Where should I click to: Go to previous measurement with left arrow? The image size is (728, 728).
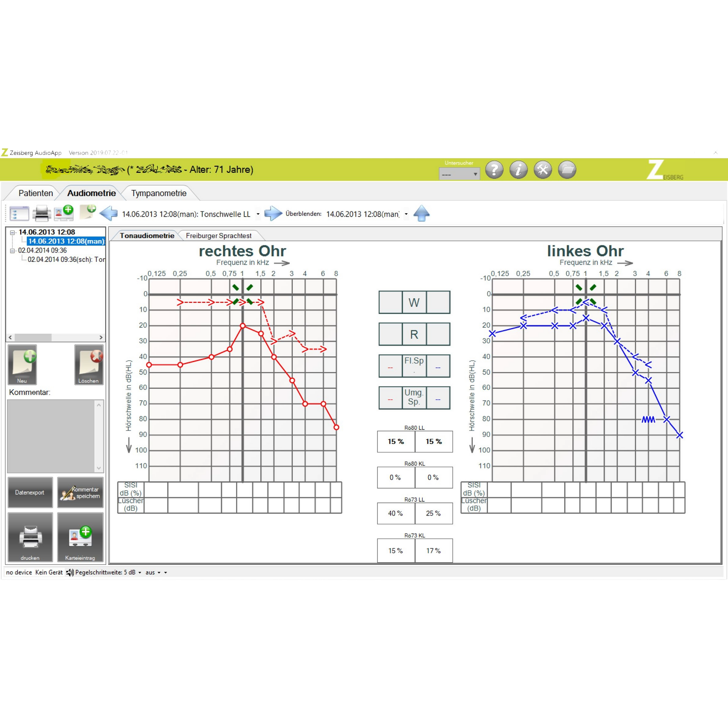(108, 214)
